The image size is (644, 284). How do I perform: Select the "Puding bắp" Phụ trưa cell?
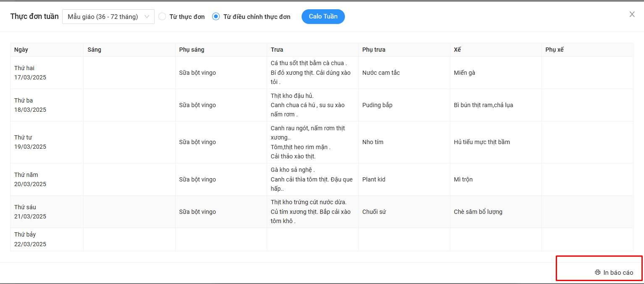[377, 105]
